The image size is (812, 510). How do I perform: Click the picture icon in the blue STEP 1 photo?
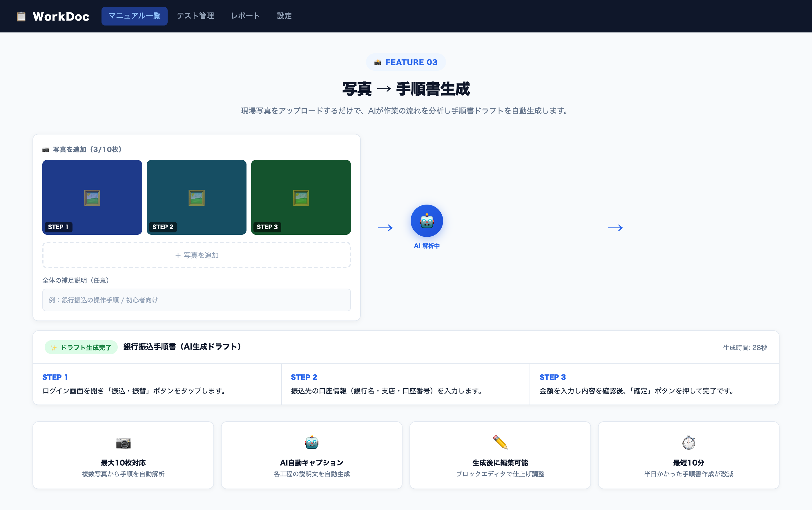pyautogui.click(x=92, y=198)
